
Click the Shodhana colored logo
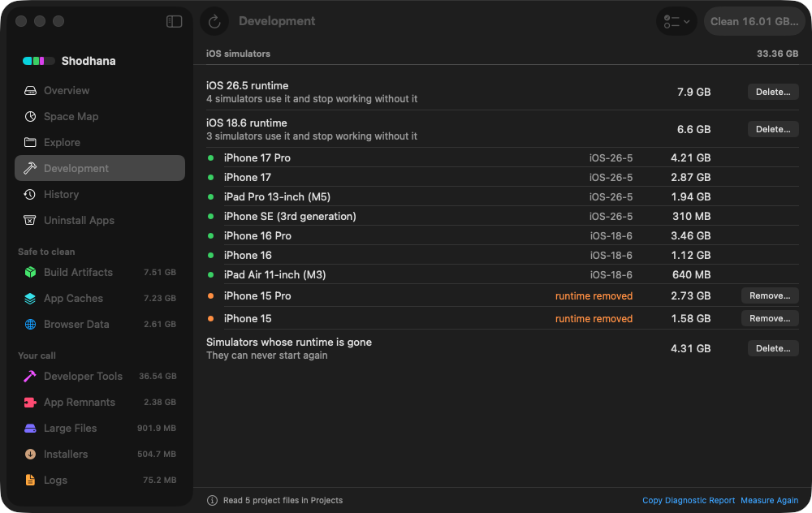(x=38, y=61)
